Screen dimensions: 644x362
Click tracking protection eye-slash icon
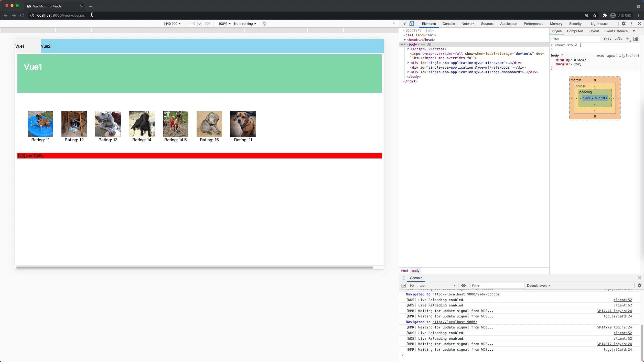coord(586,15)
